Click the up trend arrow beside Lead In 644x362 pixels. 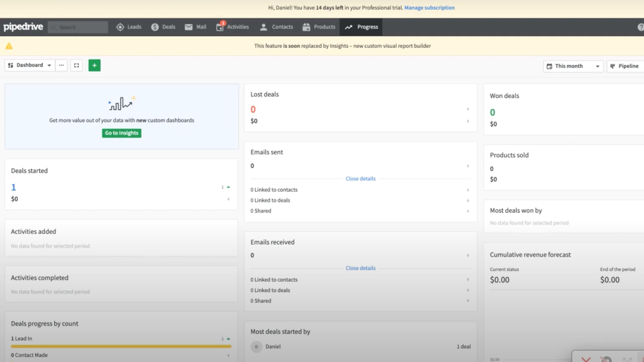[228, 339]
